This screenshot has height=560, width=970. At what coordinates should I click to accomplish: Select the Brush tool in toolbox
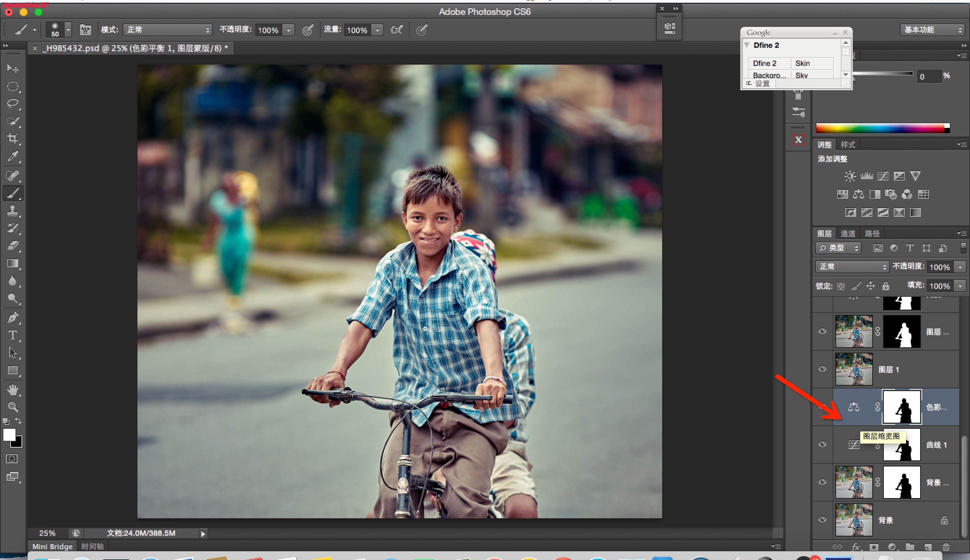click(x=13, y=194)
